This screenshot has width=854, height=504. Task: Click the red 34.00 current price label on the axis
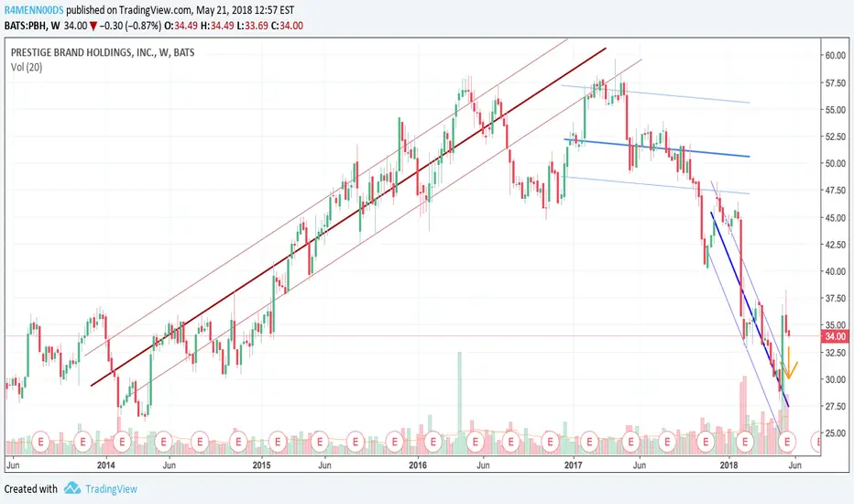pyautogui.click(x=835, y=336)
